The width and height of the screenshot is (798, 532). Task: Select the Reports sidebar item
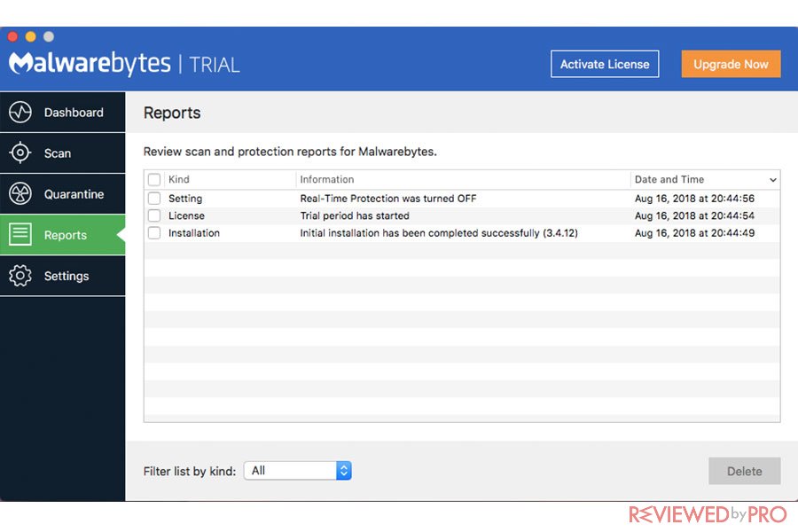click(63, 235)
